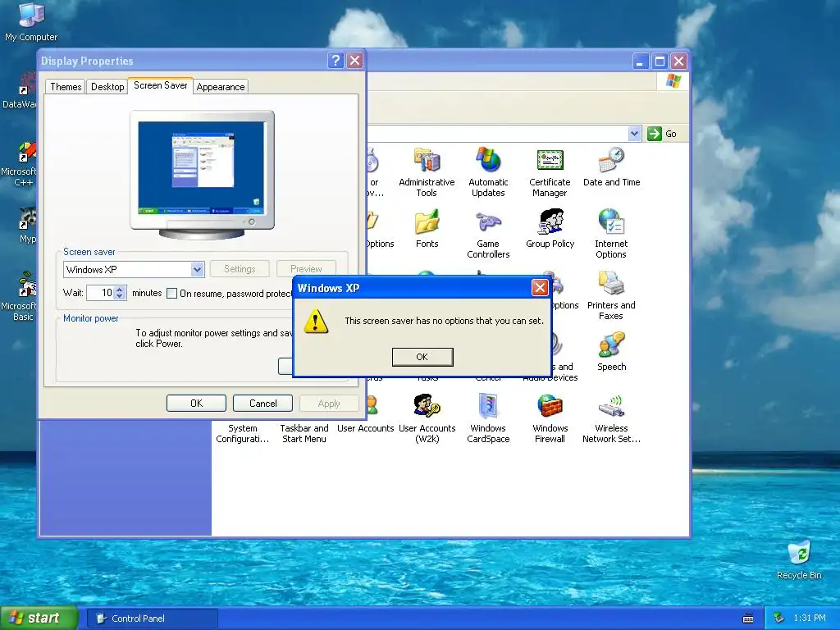Image resolution: width=840 pixels, height=630 pixels.
Task: Switch to the Themes tab
Action: pyautogui.click(x=66, y=87)
